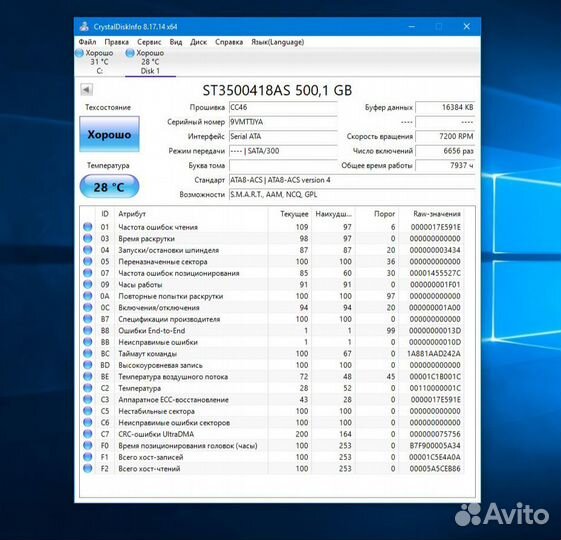
Task: Click the rotation speed value 7200 RPM
Action: click(445, 136)
